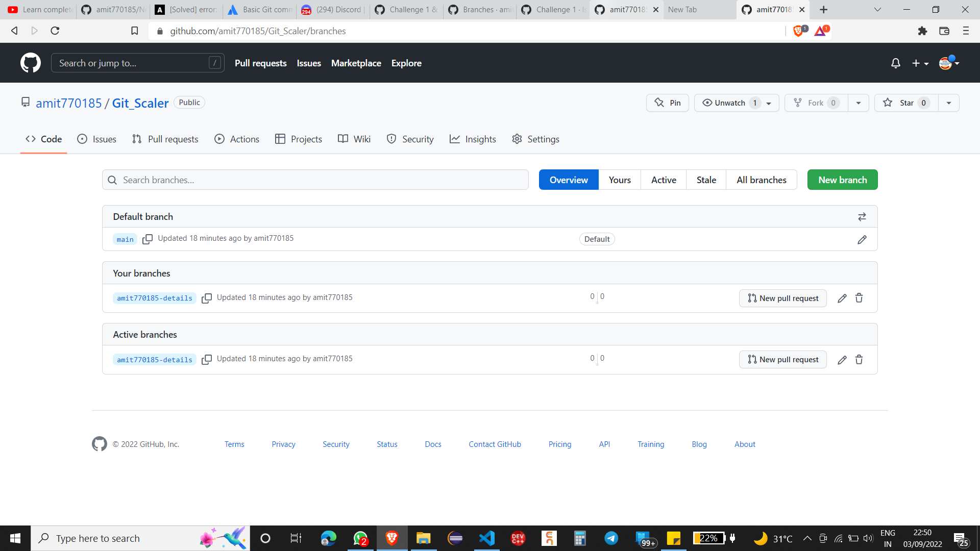The width and height of the screenshot is (980, 551).
Task: Create a New branch
Action: tap(842, 180)
